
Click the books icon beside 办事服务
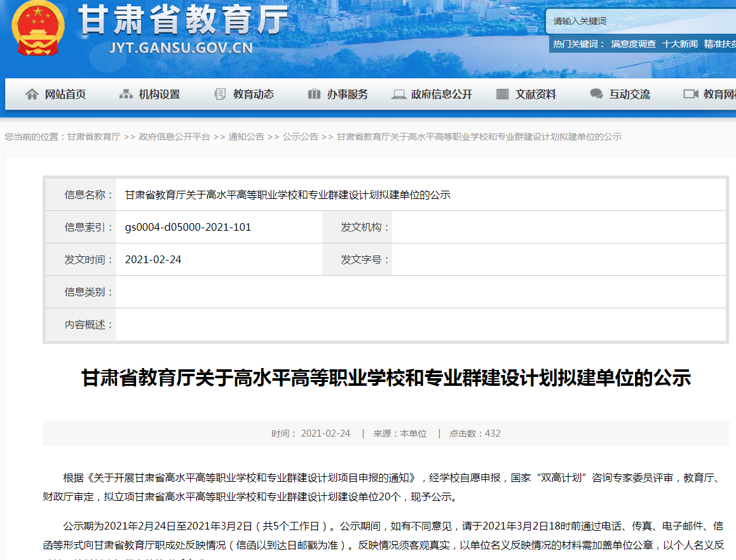tap(314, 94)
